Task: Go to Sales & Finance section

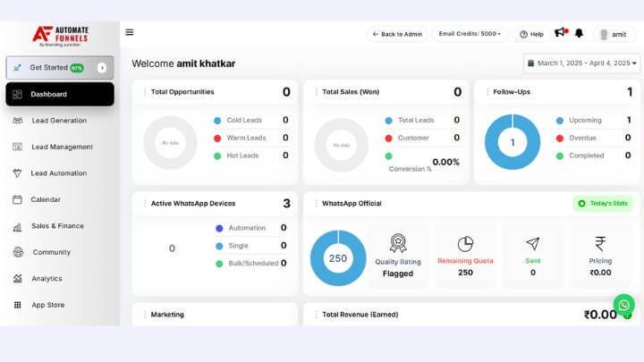Action: [x=56, y=226]
